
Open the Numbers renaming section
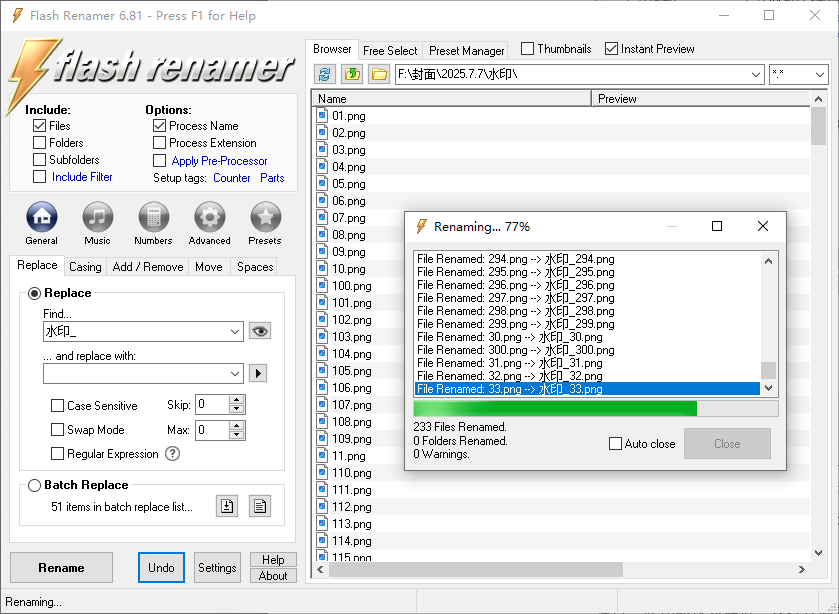(153, 218)
